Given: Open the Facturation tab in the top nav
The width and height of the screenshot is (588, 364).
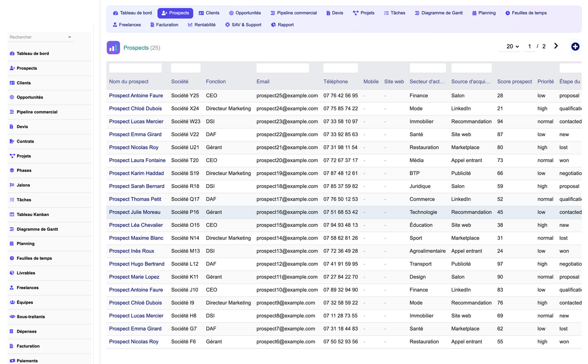Looking at the screenshot, I should 164,24.
